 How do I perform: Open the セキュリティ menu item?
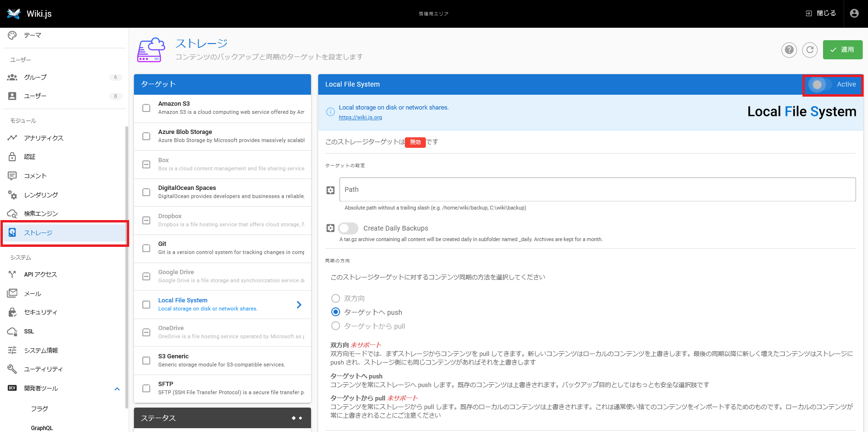click(x=65, y=312)
